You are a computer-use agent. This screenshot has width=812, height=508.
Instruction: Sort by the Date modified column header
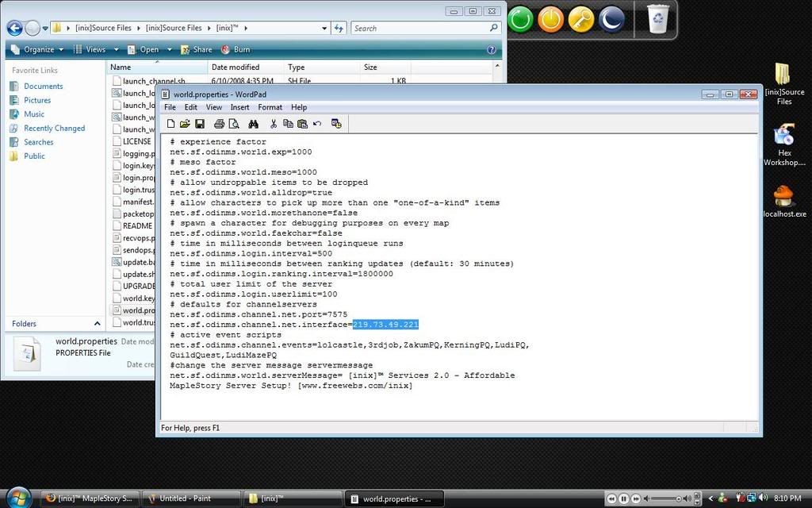pyautogui.click(x=246, y=67)
